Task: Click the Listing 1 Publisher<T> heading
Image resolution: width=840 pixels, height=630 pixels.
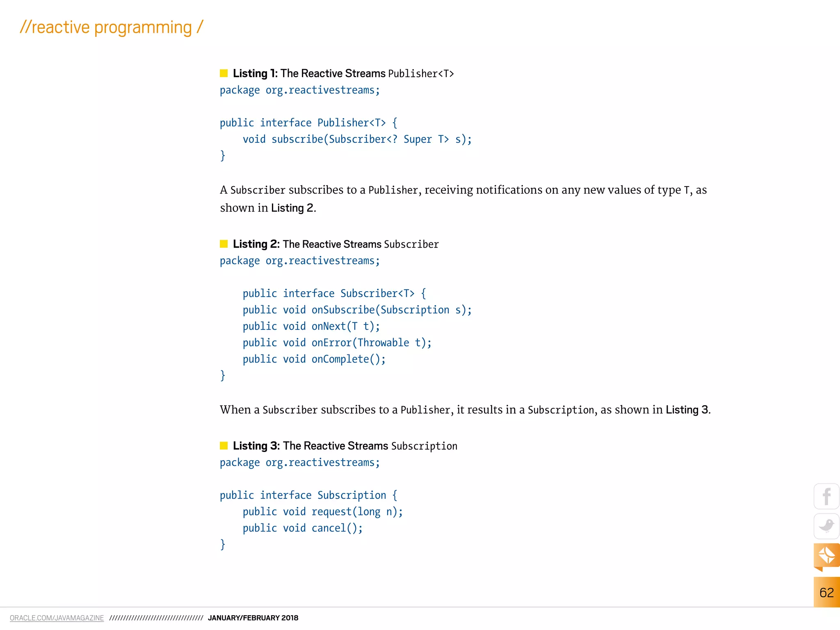Action: point(343,73)
